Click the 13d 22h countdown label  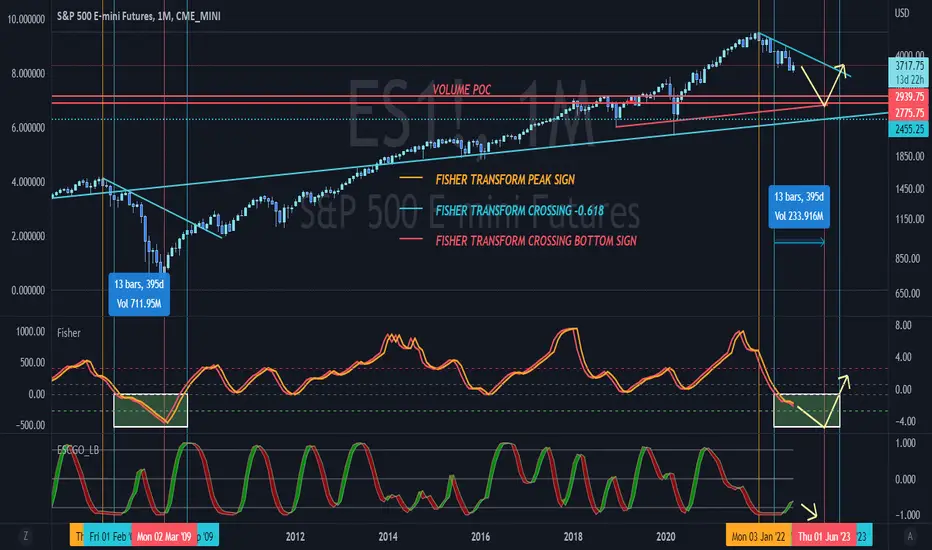tap(909, 80)
